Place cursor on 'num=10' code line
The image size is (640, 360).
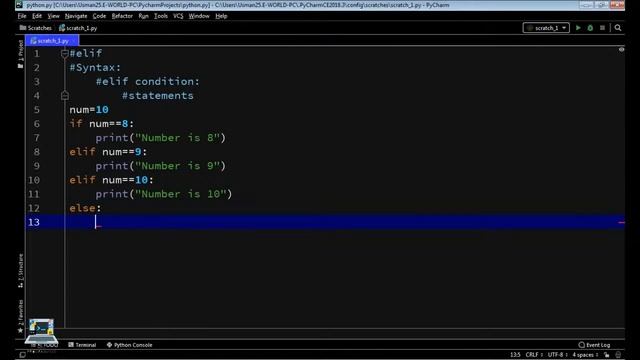click(89, 109)
